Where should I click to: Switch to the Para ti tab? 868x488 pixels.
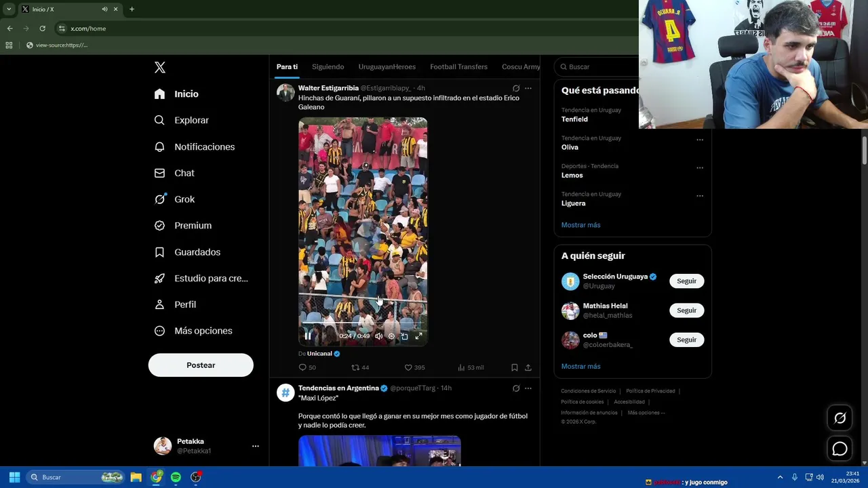pos(287,66)
